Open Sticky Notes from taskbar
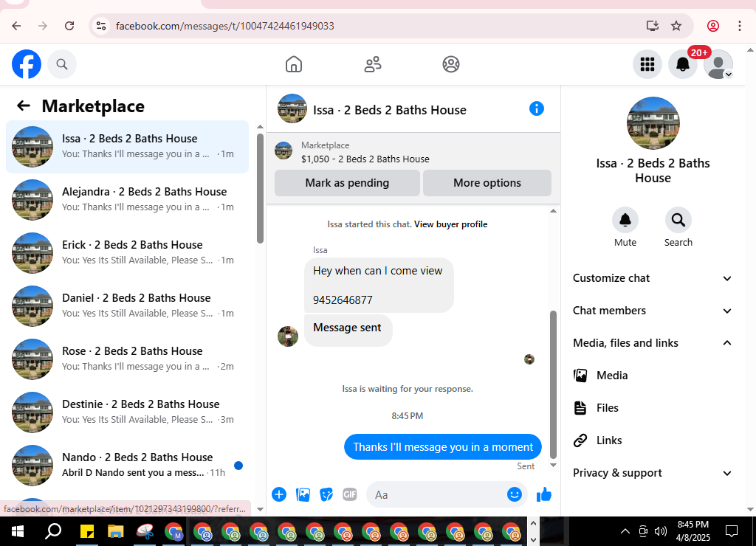Viewport: 756px width, 546px height. (87, 531)
